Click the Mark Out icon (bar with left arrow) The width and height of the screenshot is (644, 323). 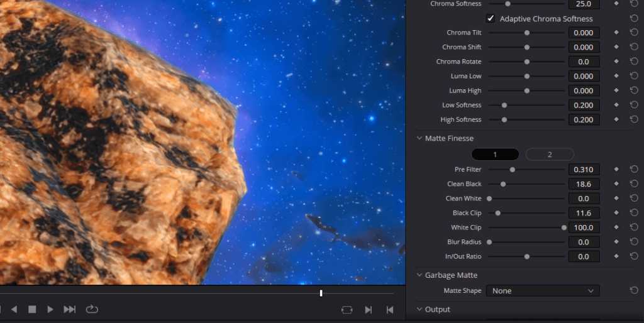[x=390, y=310]
